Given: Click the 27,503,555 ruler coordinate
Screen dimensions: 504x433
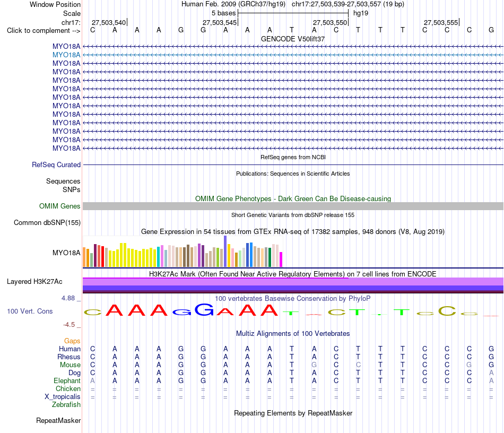Looking at the screenshot, I should tap(441, 22).
